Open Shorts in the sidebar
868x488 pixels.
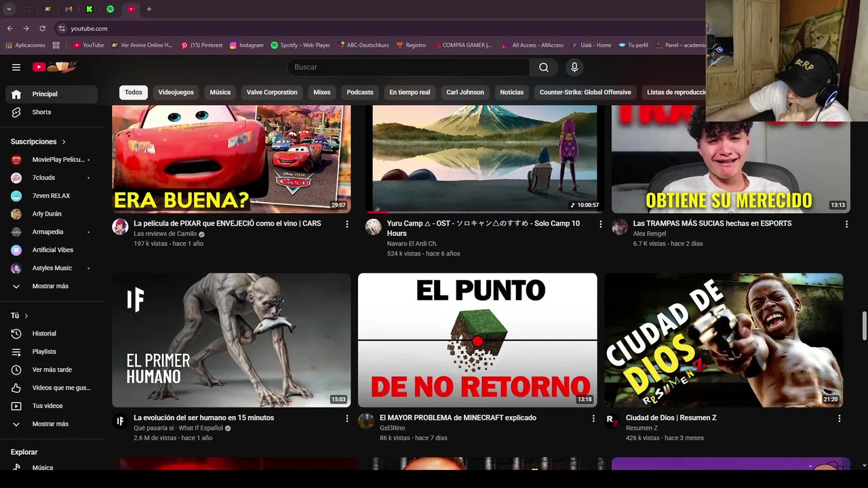pyautogui.click(x=52, y=112)
